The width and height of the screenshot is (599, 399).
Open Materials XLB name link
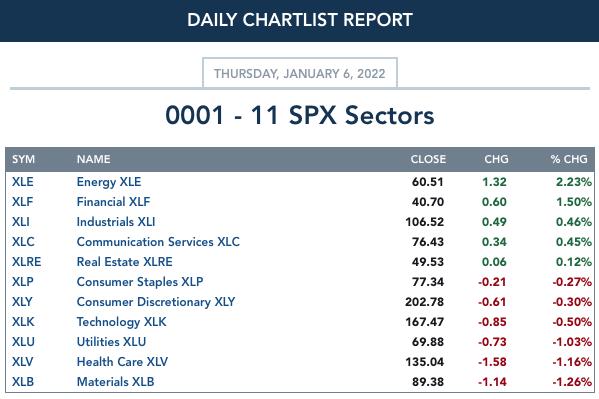[x=115, y=382]
